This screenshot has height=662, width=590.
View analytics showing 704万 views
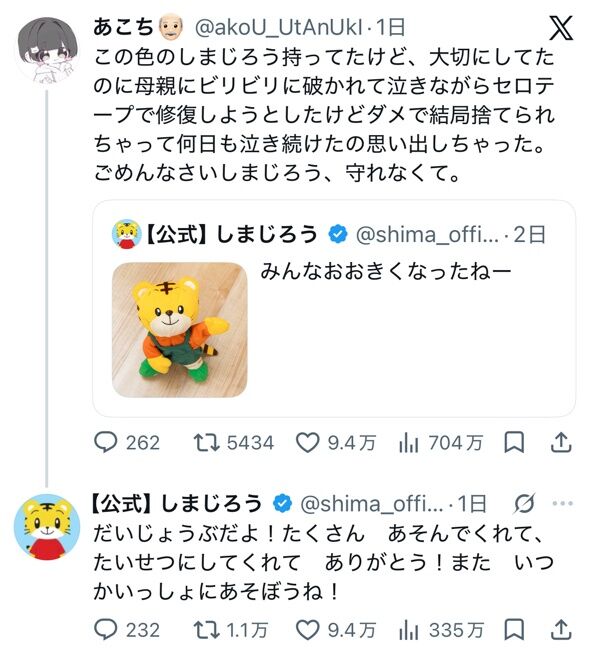coord(440,443)
